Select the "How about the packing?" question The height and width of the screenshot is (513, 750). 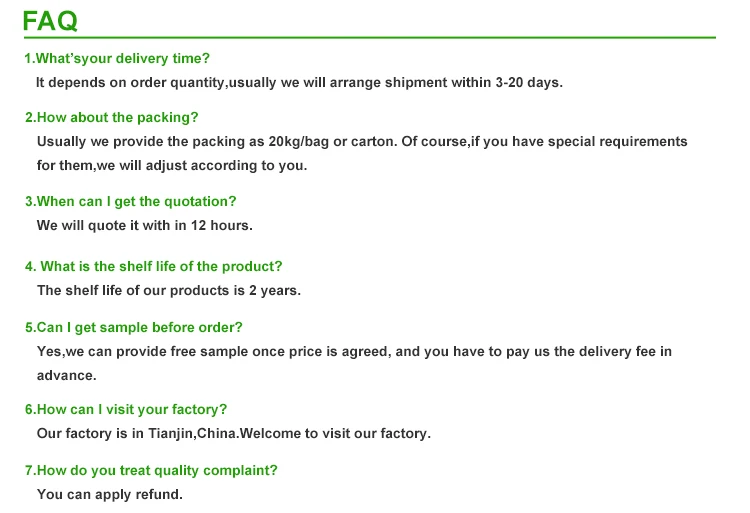point(111,117)
